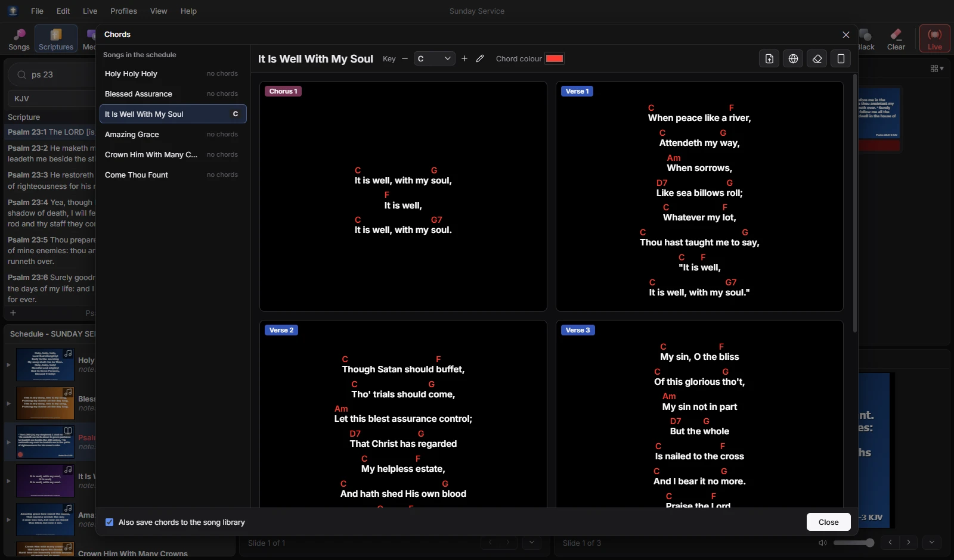Click the volume speaker icon
Image resolution: width=954 pixels, height=560 pixels.
(823, 543)
